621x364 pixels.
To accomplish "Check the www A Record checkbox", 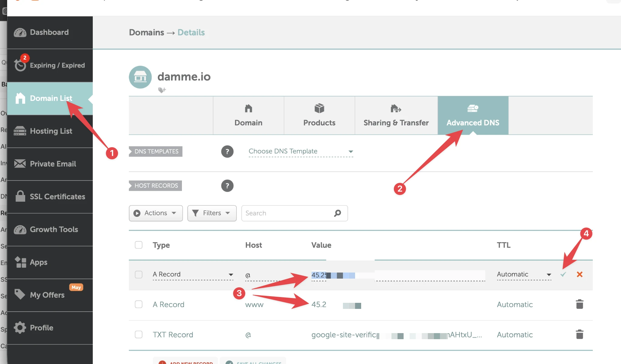I will pyautogui.click(x=139, y=304).
